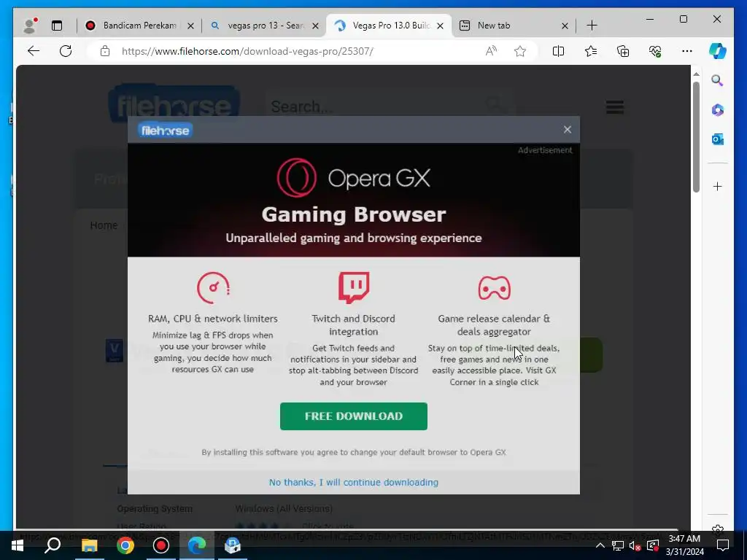Click Microsoft Edge taskbar icon
Screen dimensions: 747x560
pos(197,545)
